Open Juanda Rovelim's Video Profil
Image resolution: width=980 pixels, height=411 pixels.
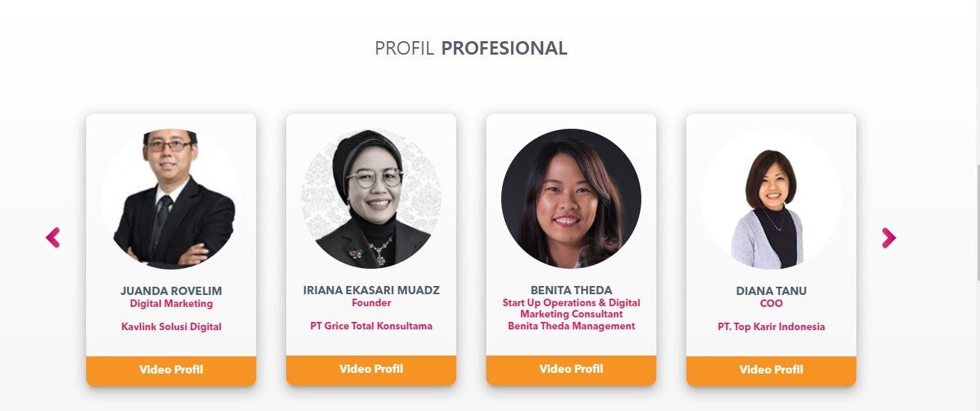click(171, 370)
